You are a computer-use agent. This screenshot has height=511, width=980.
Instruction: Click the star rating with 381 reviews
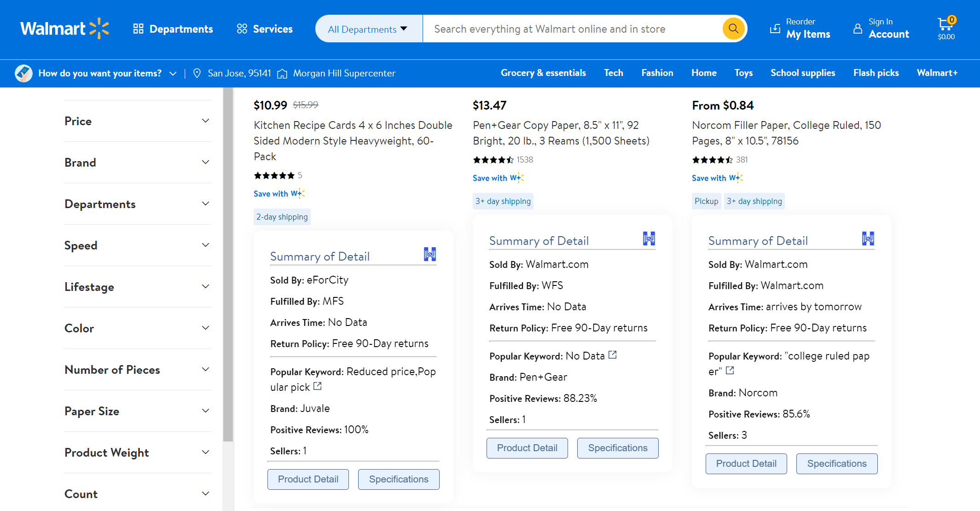(713, 160)
